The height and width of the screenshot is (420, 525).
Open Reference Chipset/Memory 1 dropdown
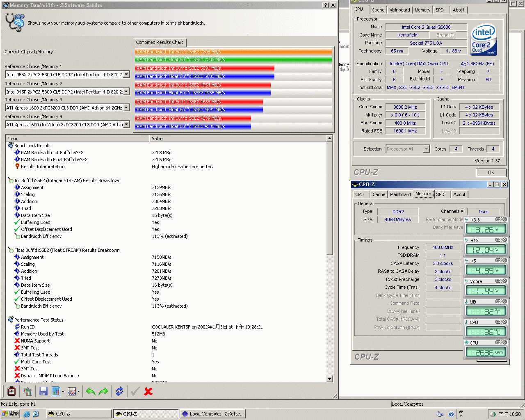pyautogui.click(x=126, y=75)
